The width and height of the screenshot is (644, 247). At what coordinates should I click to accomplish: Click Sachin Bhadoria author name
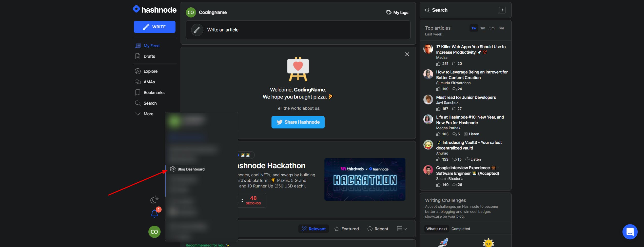[x=450, y=179]
